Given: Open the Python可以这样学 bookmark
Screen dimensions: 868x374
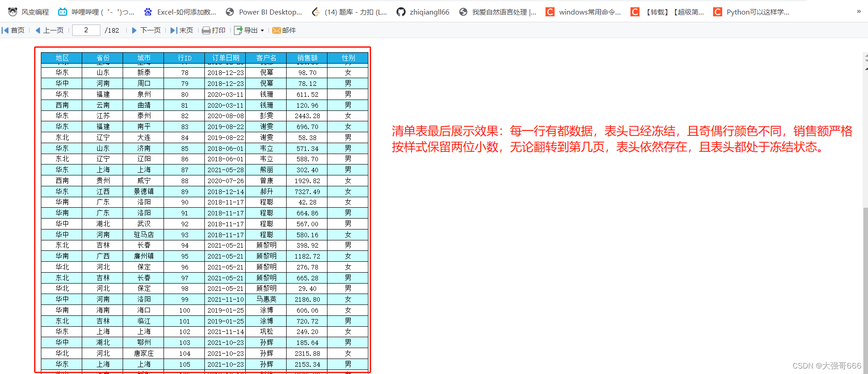Looking at the screenshot, I should pyautogui.click(x=752, y=12).
